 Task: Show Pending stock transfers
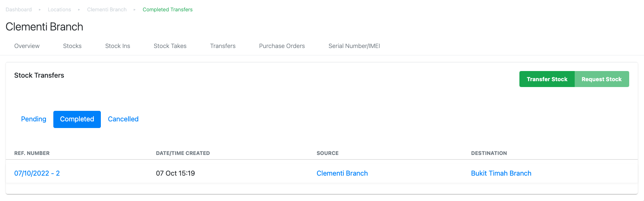[33, 119]
